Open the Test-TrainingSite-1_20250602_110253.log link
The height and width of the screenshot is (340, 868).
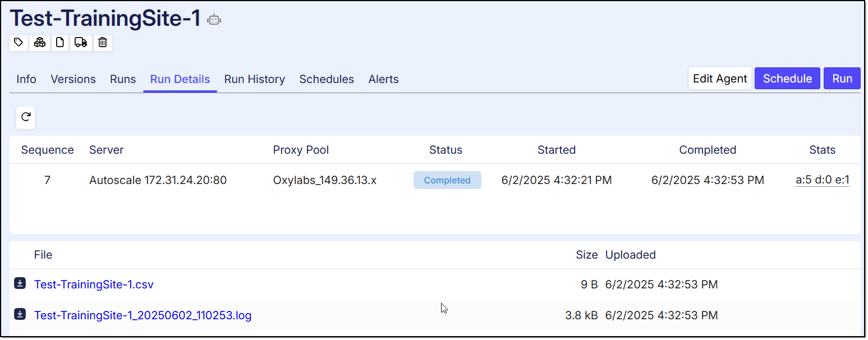click(143, 315)
